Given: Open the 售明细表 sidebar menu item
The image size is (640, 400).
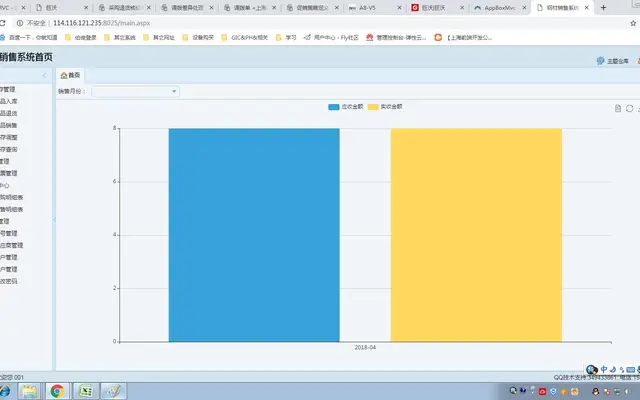Looking at the screenshot, I should 11,209.
